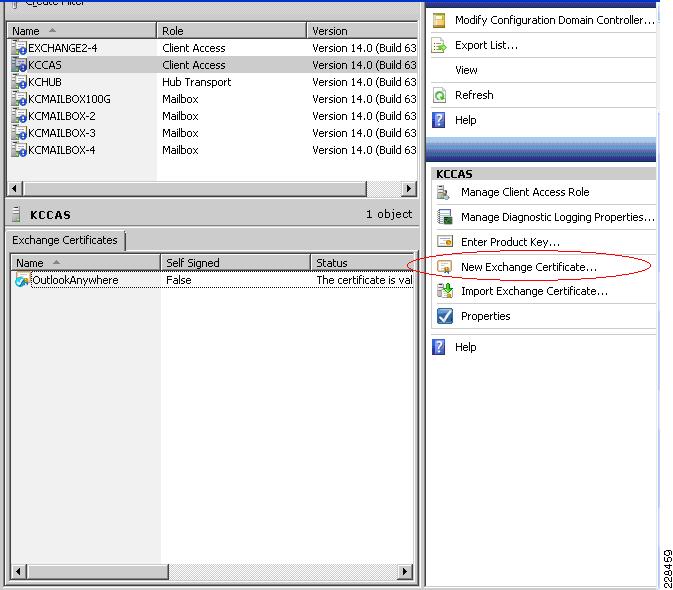Select the KCMAILBOX100G server name
Viewport: 673px width, 590px height.
pos(69,99)
